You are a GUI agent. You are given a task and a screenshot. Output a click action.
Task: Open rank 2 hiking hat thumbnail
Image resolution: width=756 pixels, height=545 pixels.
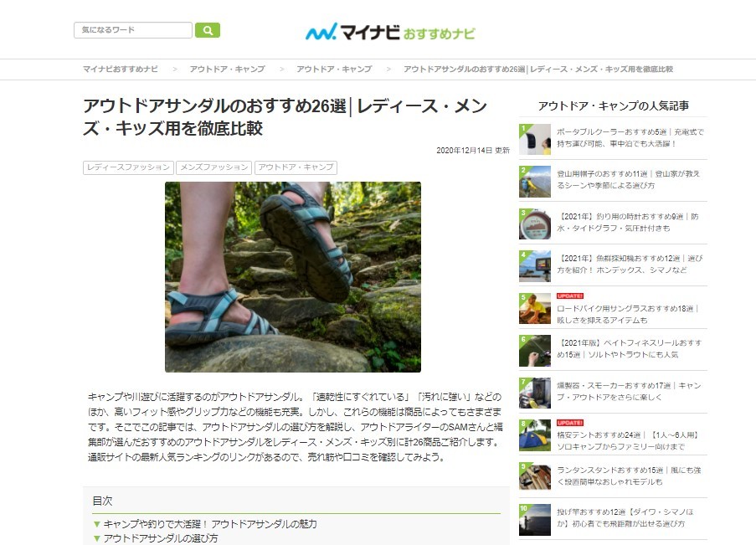[535, 182]
